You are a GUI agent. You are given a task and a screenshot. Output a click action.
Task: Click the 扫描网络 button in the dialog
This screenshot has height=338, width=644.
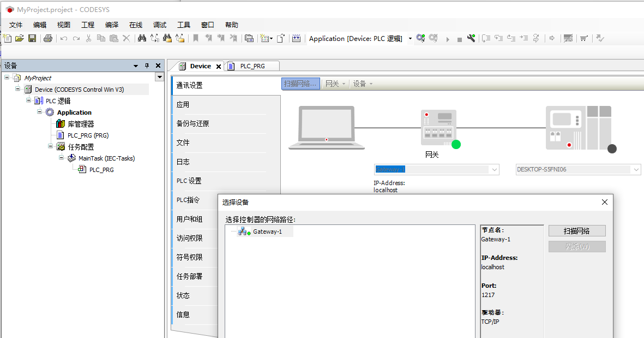tap(576, 230)
